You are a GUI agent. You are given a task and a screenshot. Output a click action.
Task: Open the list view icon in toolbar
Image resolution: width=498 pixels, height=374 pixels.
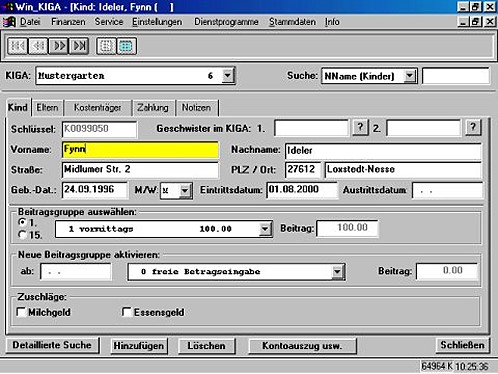point(106,46)
